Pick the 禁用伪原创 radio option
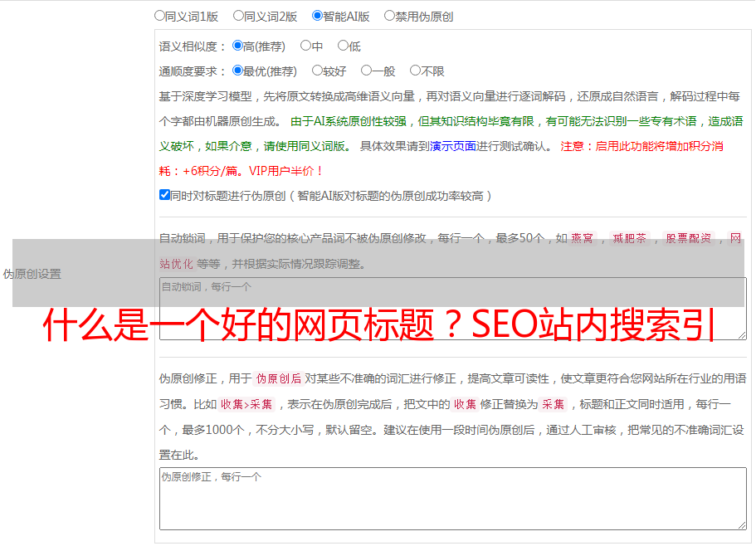 (x=390, y=16)
